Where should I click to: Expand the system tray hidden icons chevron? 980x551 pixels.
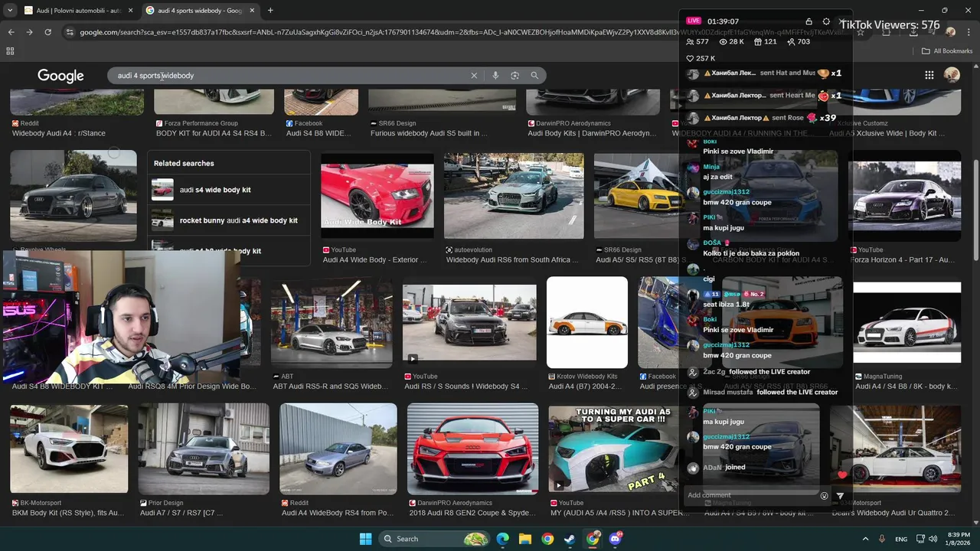pos(865,539)
